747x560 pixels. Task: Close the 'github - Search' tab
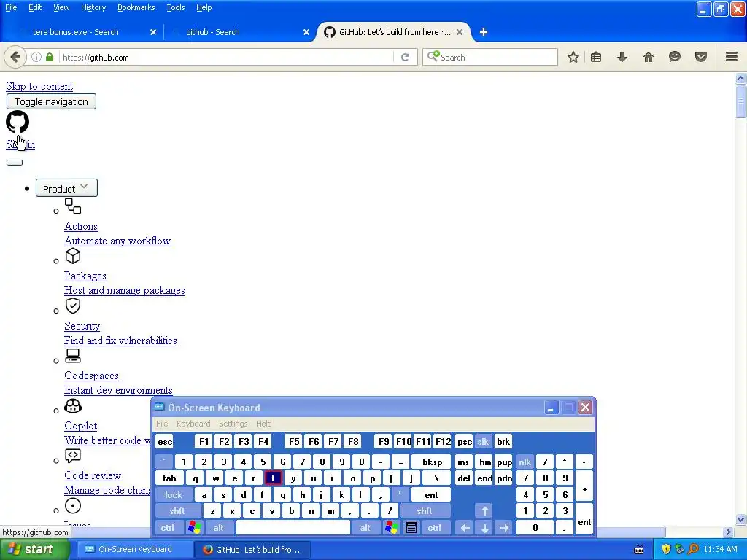click(x=306, y=32)
